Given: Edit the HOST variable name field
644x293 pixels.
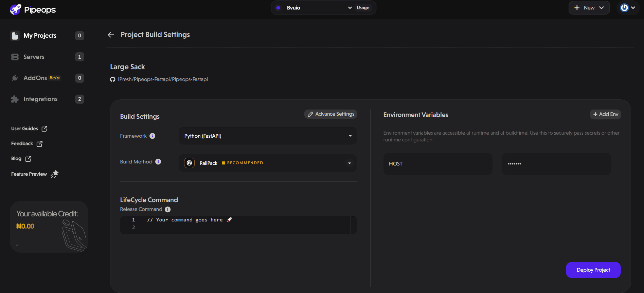Looking at the screenshot, I should click(438, 164).
